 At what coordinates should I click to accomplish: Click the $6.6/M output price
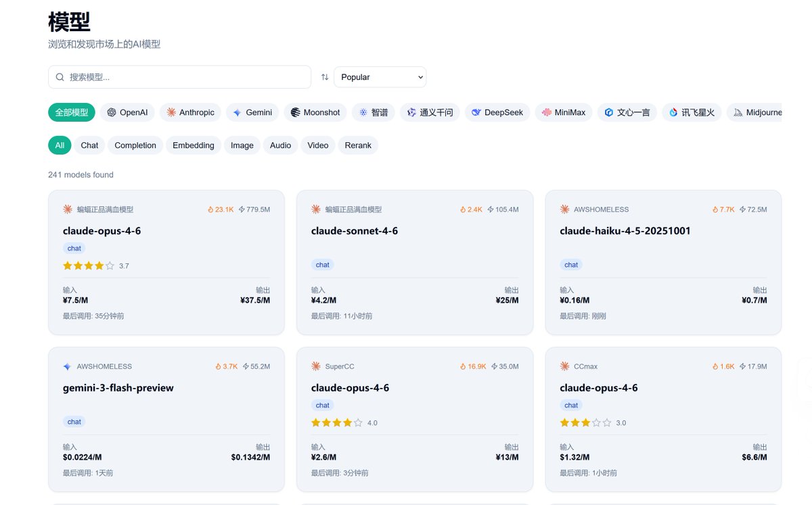coord(754,458)
